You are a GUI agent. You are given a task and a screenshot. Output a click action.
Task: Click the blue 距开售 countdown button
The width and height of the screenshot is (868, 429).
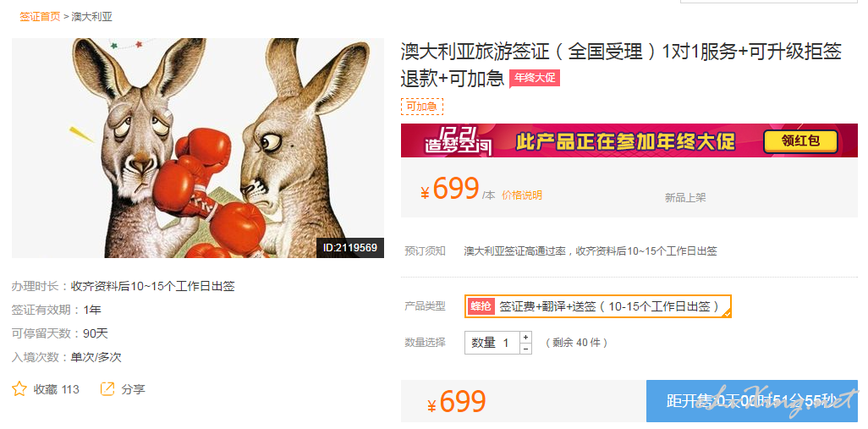click(x=752, y=401)
